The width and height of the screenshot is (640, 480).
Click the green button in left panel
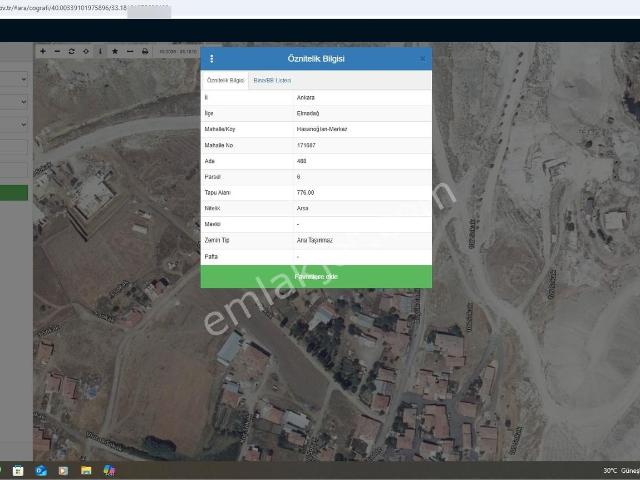pos(14,193)
